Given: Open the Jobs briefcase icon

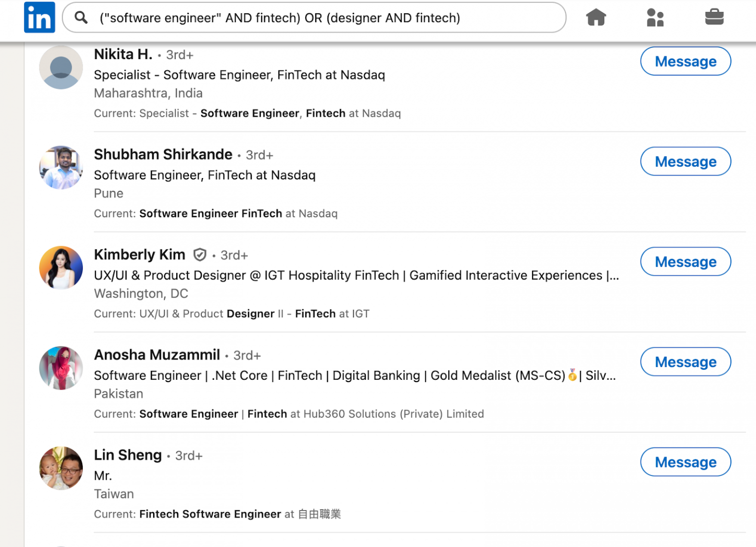Looking at the screenshot, I should coord(715,17).
